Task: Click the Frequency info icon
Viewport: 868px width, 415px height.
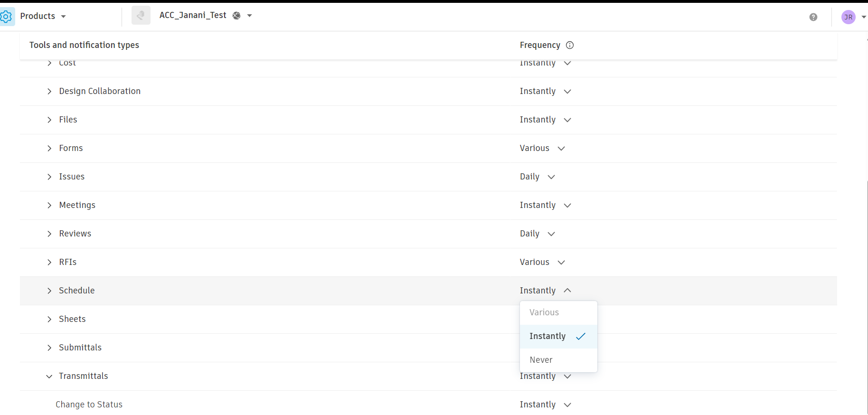Action: pyautogui.click(x=570, y=45)
